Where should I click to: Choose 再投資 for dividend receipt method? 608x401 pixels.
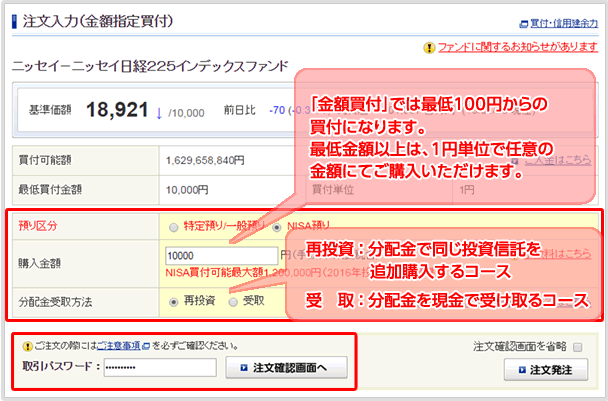tap(173, 302)
